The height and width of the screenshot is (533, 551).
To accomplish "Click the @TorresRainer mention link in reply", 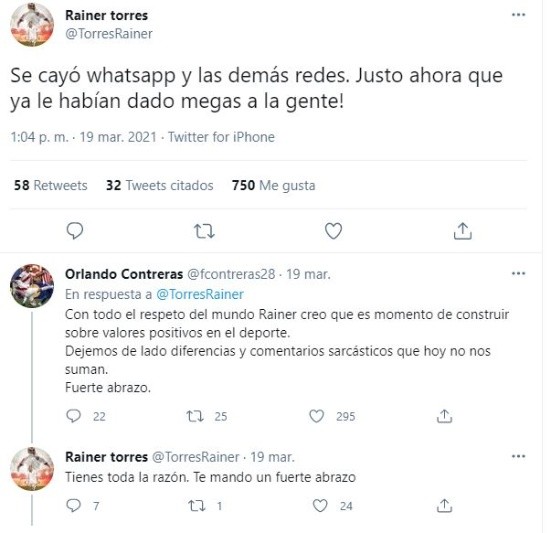I will tap(200, 294).
